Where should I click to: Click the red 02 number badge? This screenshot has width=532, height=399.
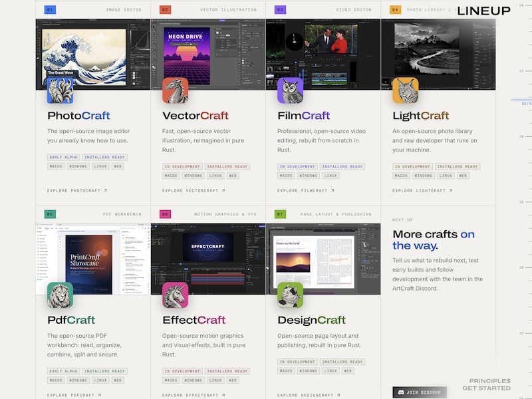pos(165,10)
